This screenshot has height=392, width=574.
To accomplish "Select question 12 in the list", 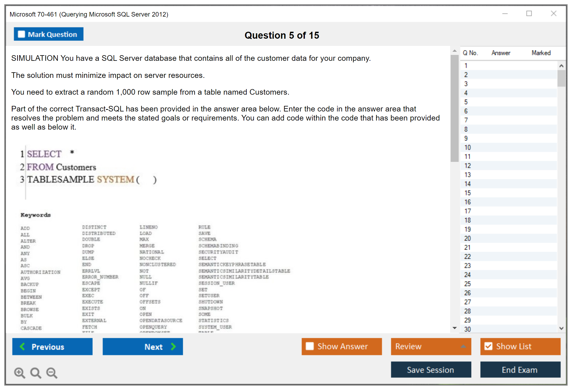I will pos(467,166).
